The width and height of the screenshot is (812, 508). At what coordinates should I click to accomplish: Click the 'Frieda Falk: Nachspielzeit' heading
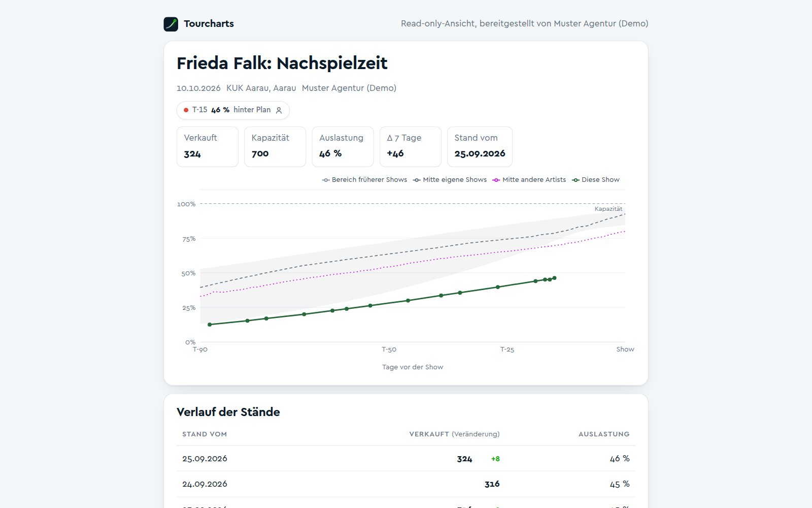coord(282,63)
